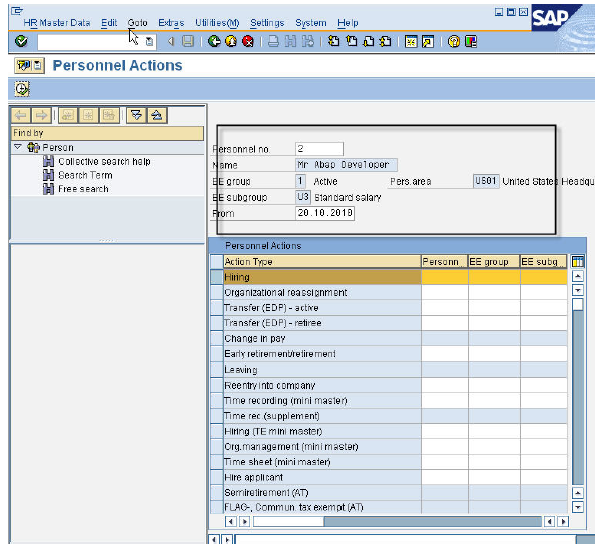The image size is (595, 546).
Task: Click the table scroll-left arrow at bottom
Action: coord(230,521)
